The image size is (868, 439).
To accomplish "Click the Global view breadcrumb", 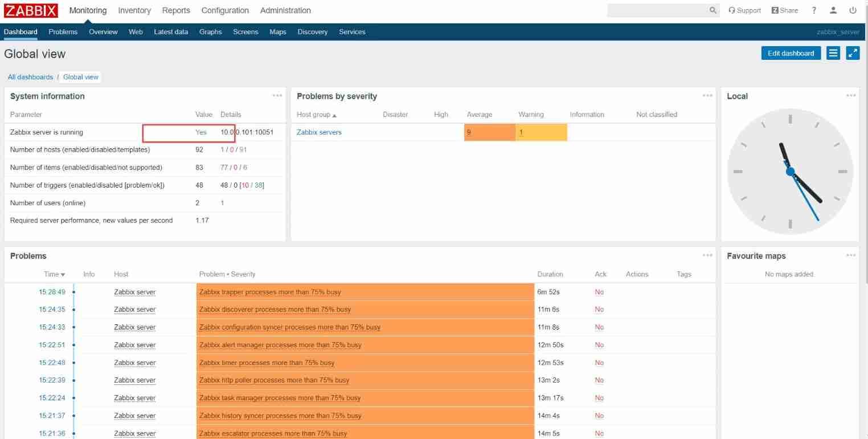I will pos(80,77).
